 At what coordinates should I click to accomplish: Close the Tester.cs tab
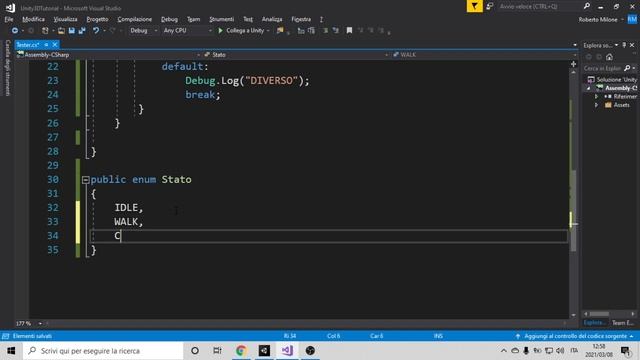[x=55, y=44]
